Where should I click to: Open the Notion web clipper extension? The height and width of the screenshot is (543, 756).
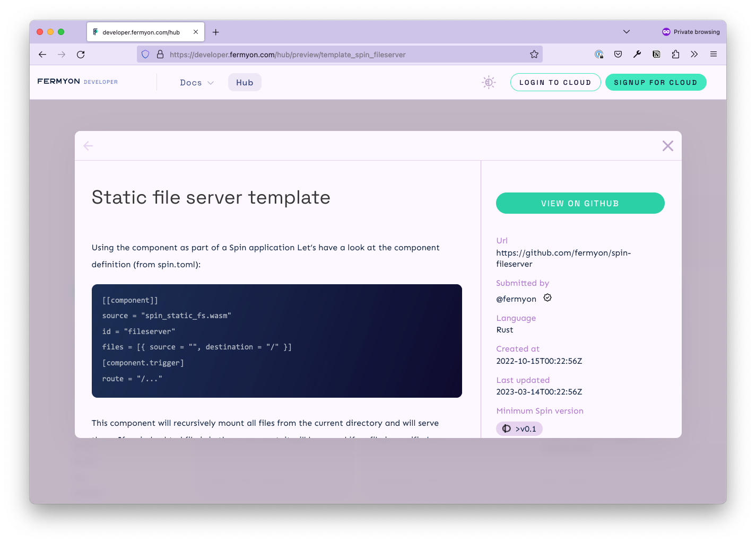(656, 54)
